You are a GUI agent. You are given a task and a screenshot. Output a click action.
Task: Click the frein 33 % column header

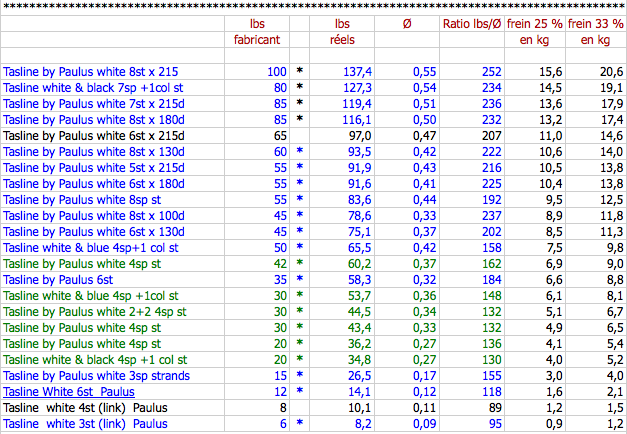595,32
